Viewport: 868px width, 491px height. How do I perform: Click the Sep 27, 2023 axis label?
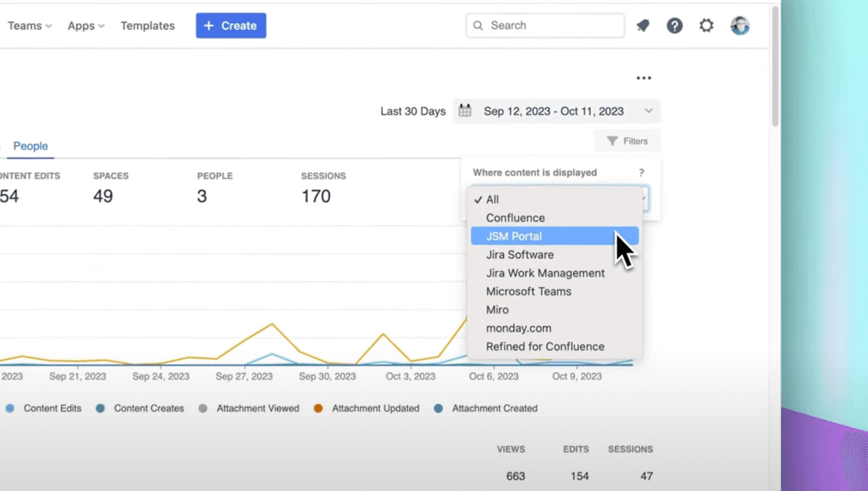244,377
